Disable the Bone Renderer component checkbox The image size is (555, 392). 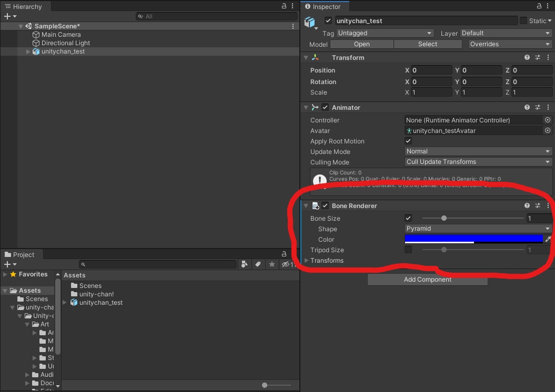(325, 205)
